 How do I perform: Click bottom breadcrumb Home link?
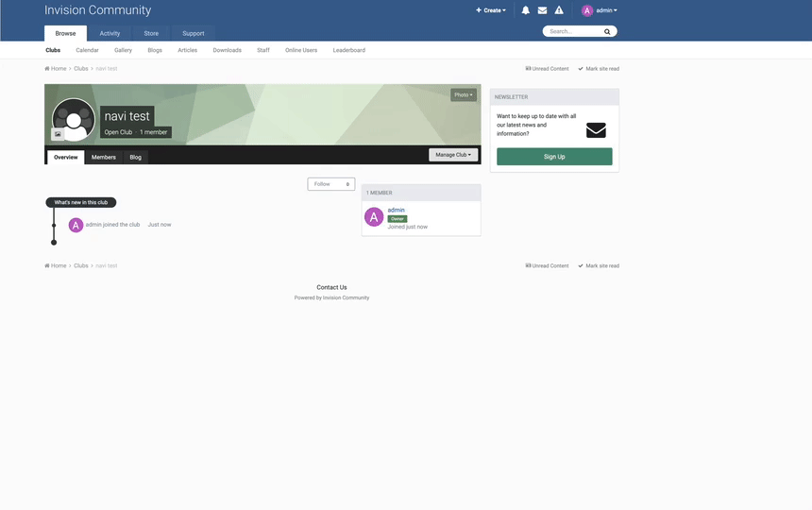(x=56, y=265)
